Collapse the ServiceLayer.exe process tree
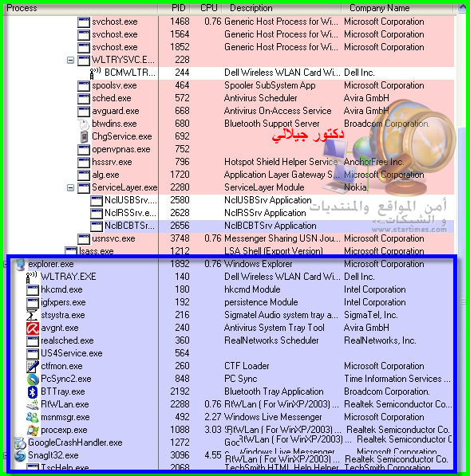 point(70,187)
